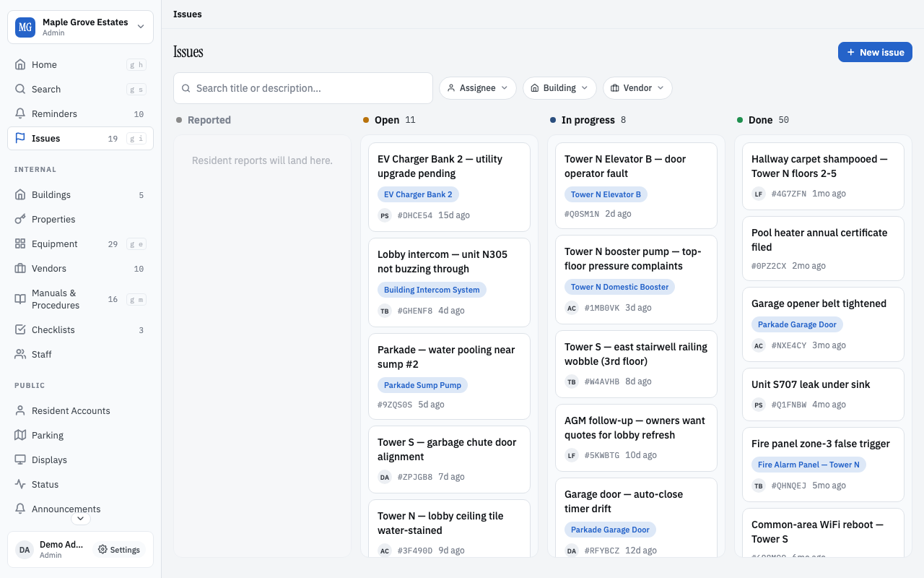Image resolution: width=924 pixels, height=578 pixels.
Task: Open the Building filter dropdown
Action: pos(559,88)
